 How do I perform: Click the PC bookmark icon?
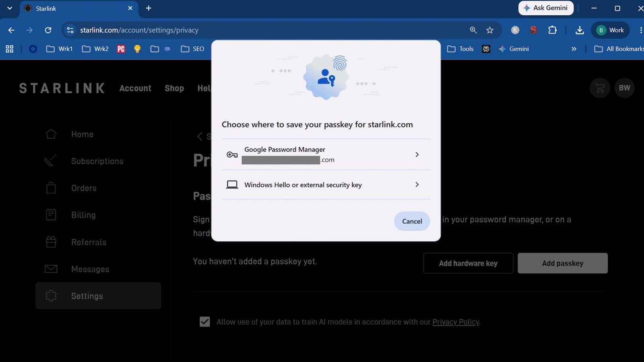coord(121,49)
